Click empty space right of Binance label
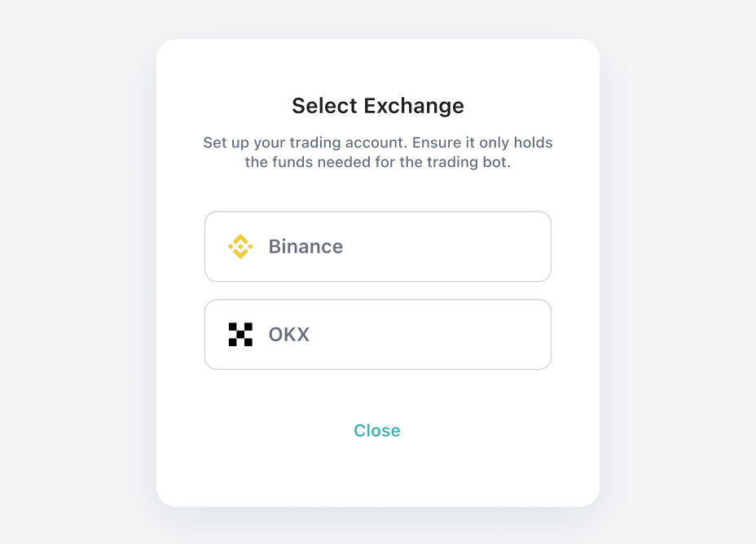Screen dimensions: 756x544 (456, 247)
